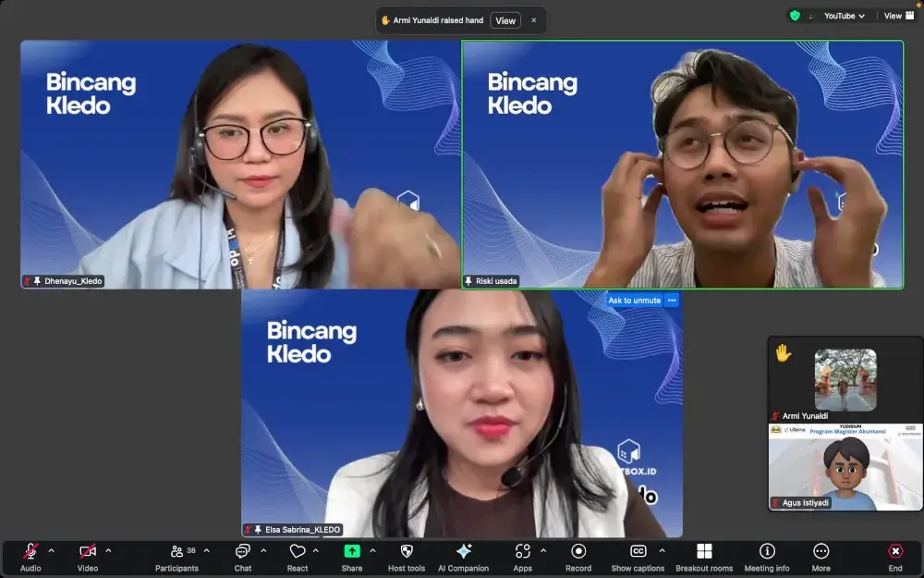Unmute microphone with the Audio button
Viewport: 924px width, 578px height.
(30, 558)
